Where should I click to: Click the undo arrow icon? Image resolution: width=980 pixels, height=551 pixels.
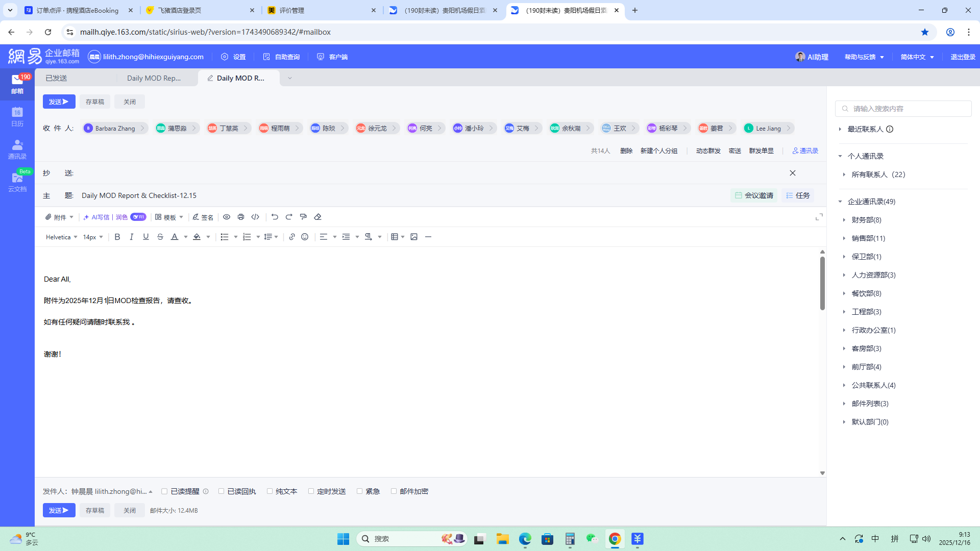pos(275,217)
